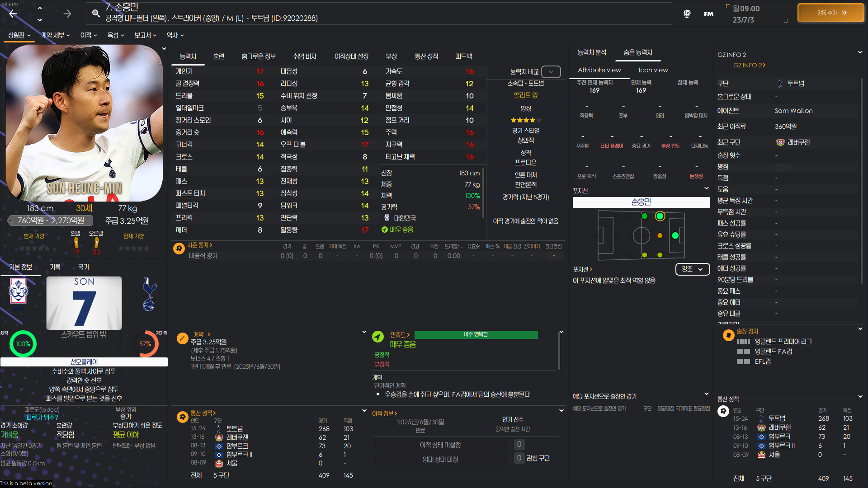Viewport: 868px width, 488px height.
Task: Open the GZ INFO 2 link
Action: click(x=749, y=65)
